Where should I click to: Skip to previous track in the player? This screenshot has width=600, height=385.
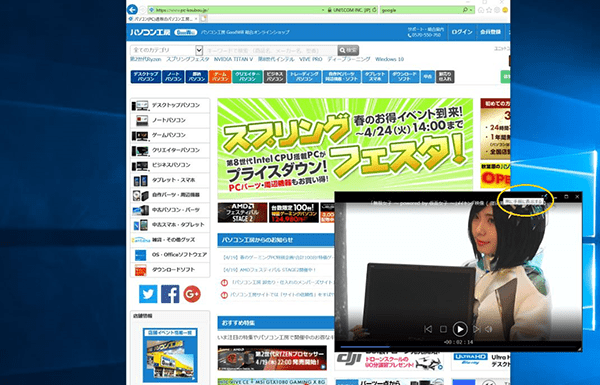pos(428,329)
